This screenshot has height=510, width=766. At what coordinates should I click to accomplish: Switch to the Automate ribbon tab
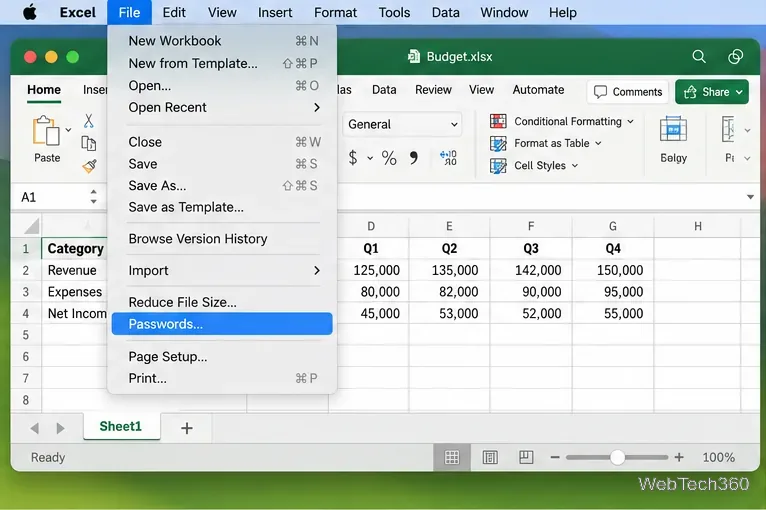538,90
